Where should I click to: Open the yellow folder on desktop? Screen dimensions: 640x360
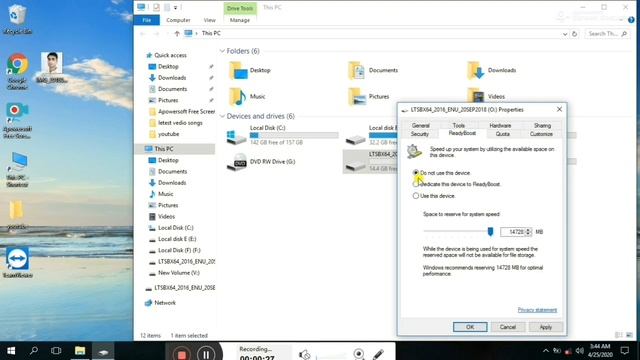[x=16, y=214]
